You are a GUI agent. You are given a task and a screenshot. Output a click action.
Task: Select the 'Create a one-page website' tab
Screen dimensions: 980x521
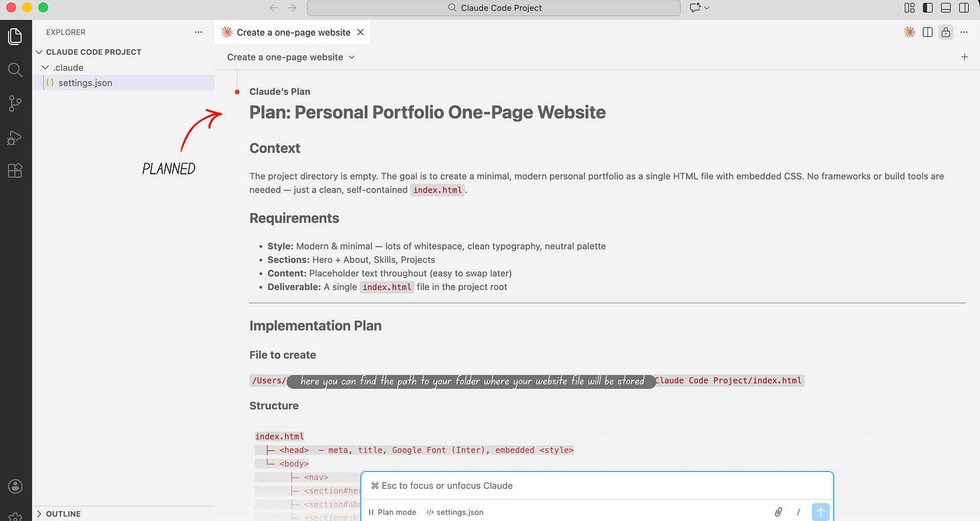pos(292,32)
